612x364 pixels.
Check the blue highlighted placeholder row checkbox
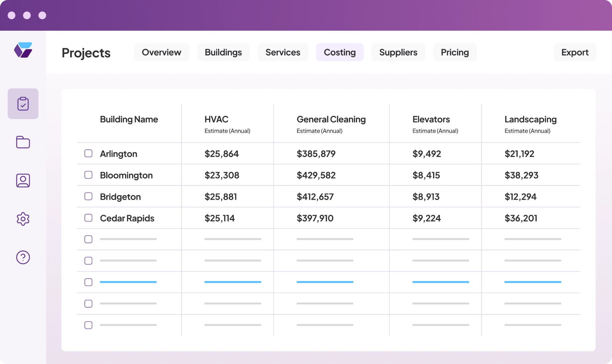(88, 282)
